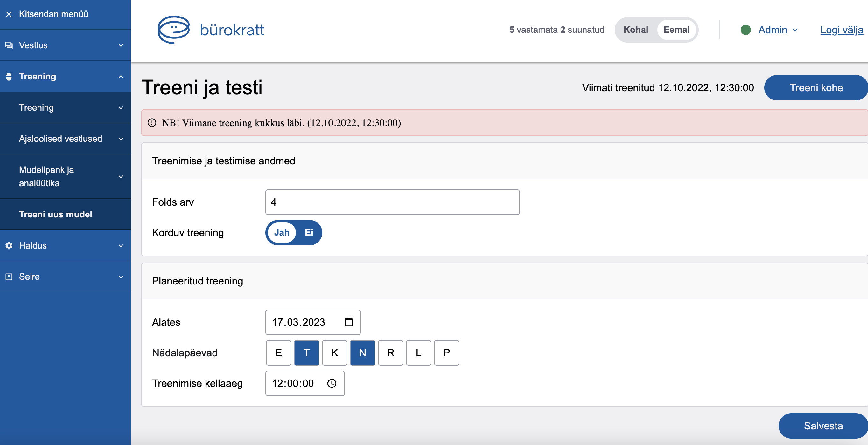Click the green online status dot next to Admin
This screenshot has height=445, width=868.
(x=745, y=30)
